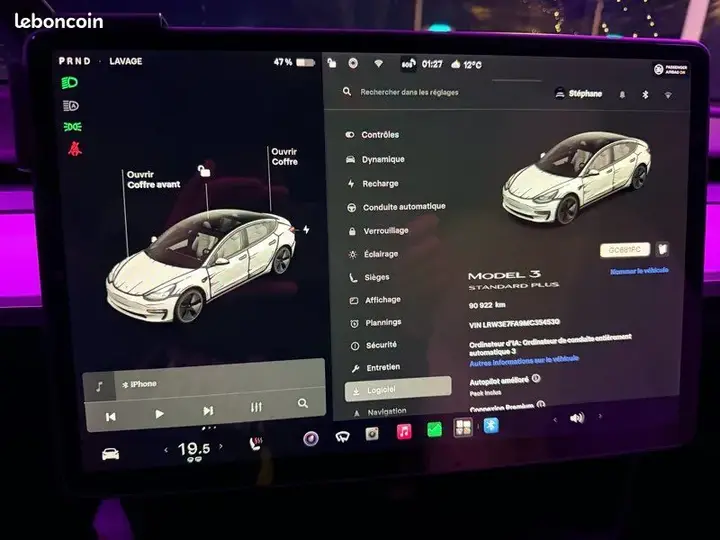Decrease cabin temperature with left arrow
The image size is (720, 540).
166,450
